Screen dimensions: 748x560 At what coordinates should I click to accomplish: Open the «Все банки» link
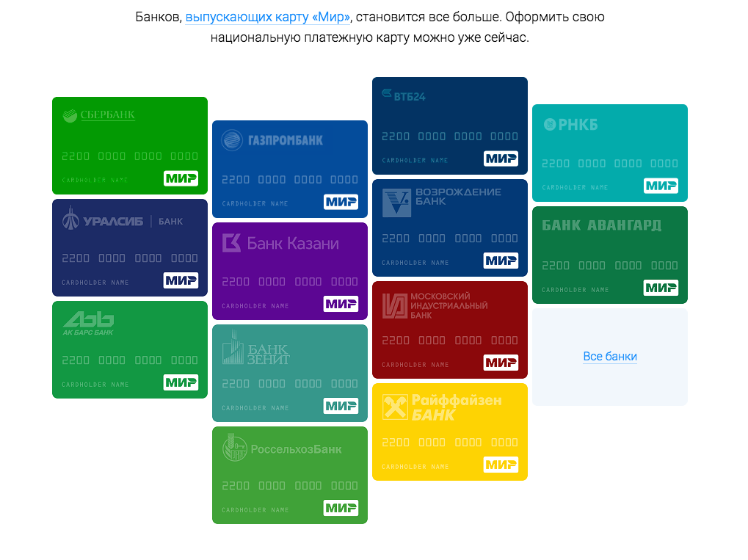coord(610,357)
